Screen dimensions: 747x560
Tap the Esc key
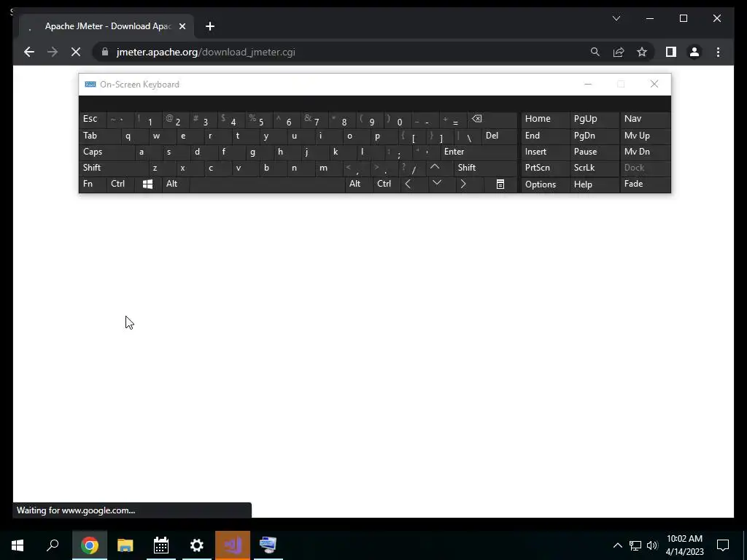point(93,119)
